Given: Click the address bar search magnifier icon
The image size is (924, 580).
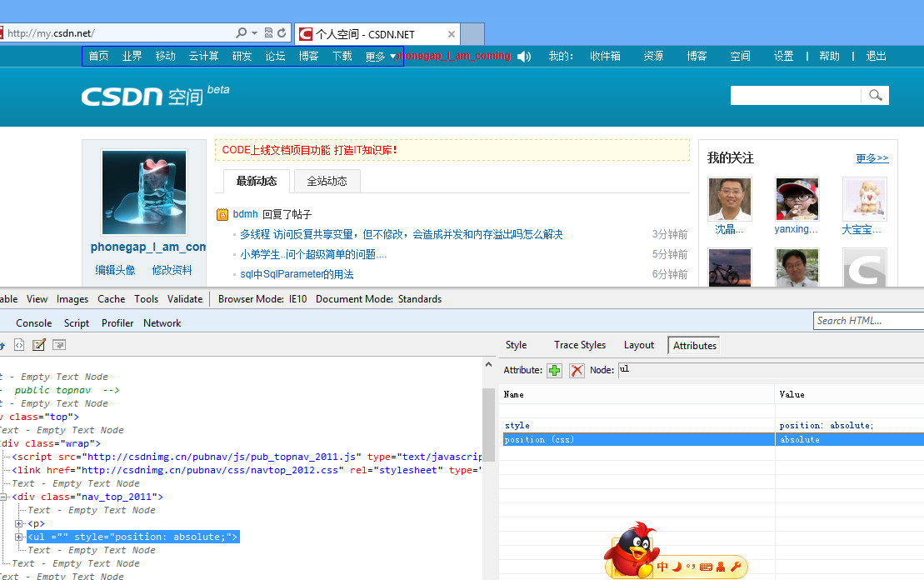Looking at the screenshot, I should pyautogui.click(x=241, y=33).
